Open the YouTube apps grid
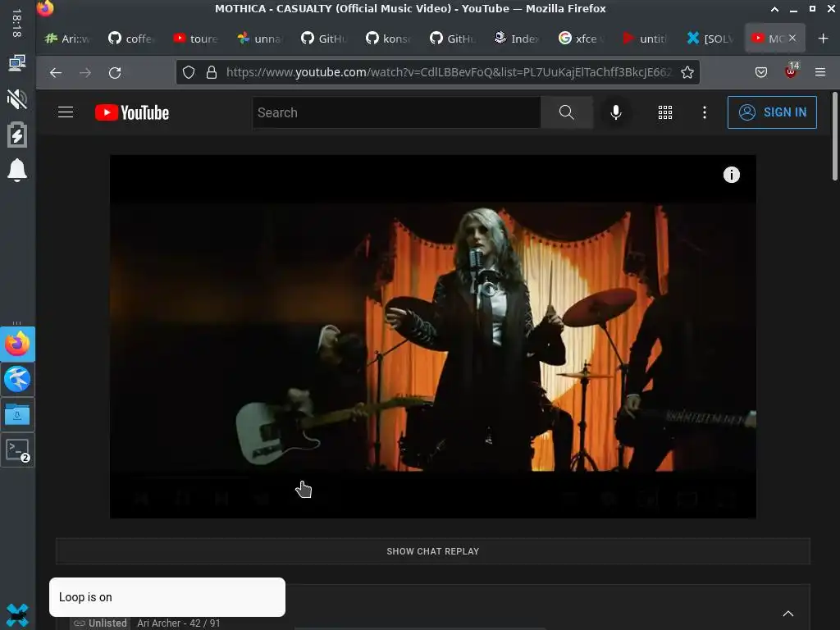840x630 pixels. 664,112
